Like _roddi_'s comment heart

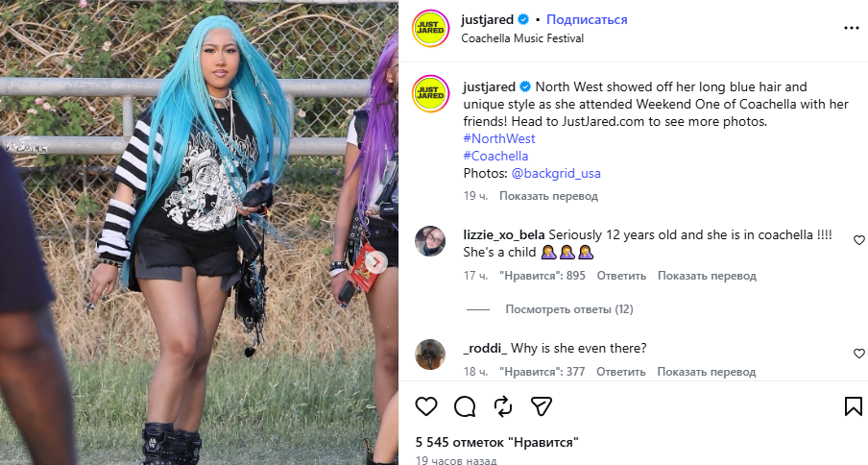pos(859,354)
